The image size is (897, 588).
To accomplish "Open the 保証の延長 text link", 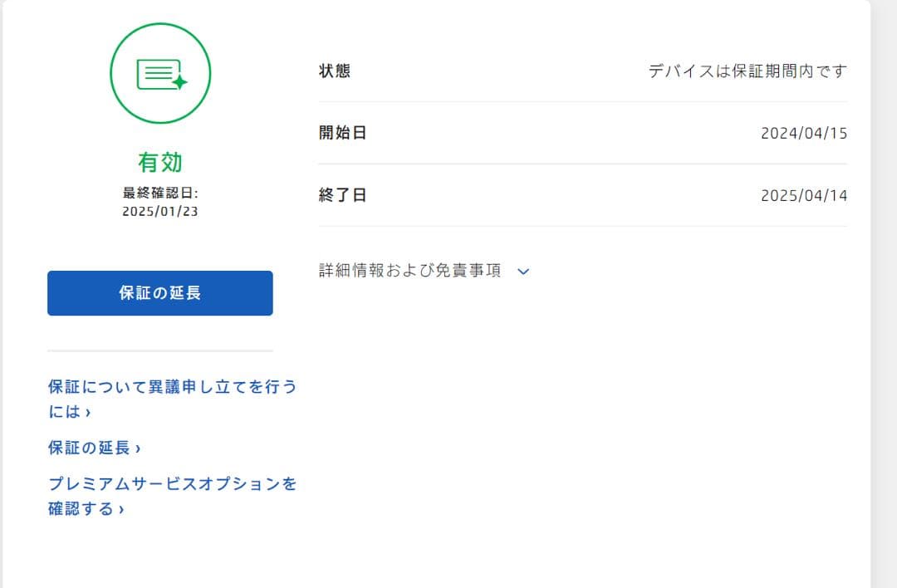I will pyautogui.click(x=88, y=447).
